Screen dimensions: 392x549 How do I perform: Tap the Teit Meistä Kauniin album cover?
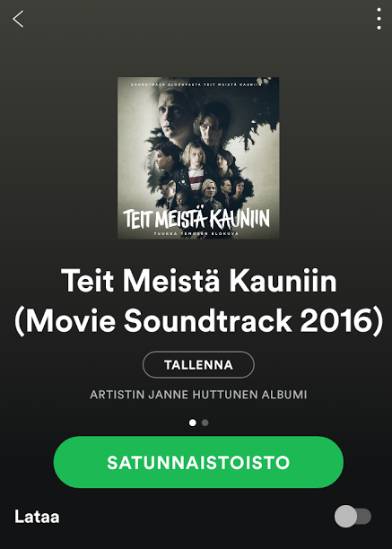coord(198,158)
